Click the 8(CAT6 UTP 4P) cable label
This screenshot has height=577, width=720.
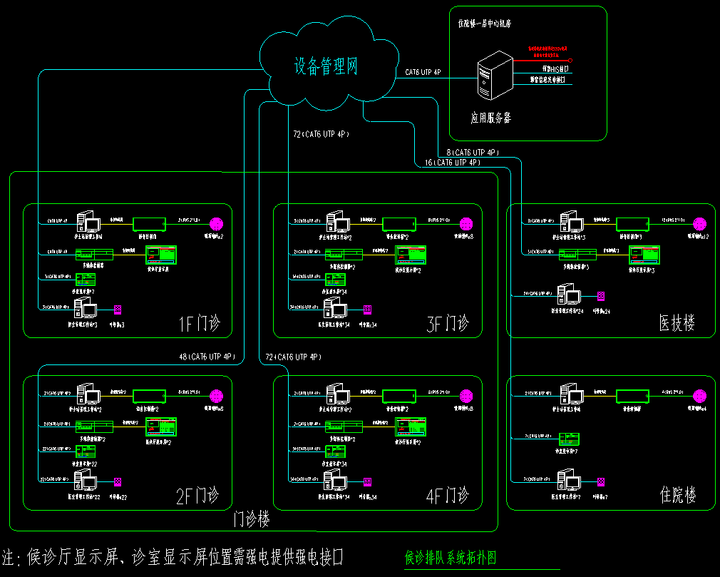[x=473, y=152]
